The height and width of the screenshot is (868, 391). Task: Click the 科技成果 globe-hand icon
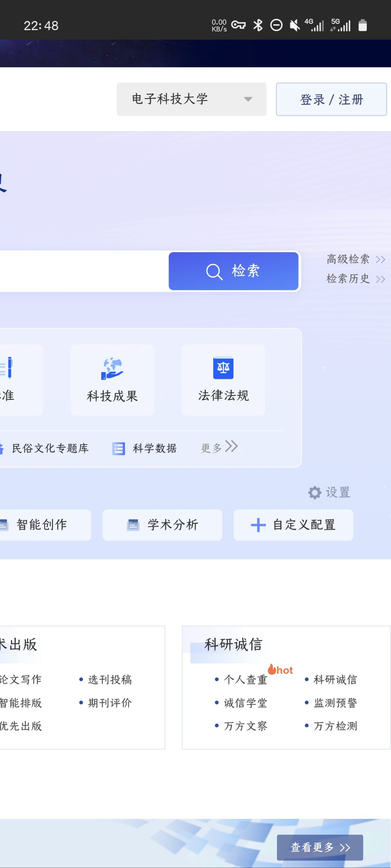[x=112, y=368]
